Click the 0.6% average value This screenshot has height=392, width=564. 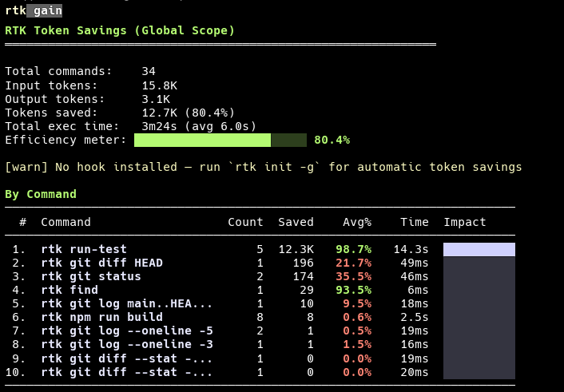(x=357, y=317)
